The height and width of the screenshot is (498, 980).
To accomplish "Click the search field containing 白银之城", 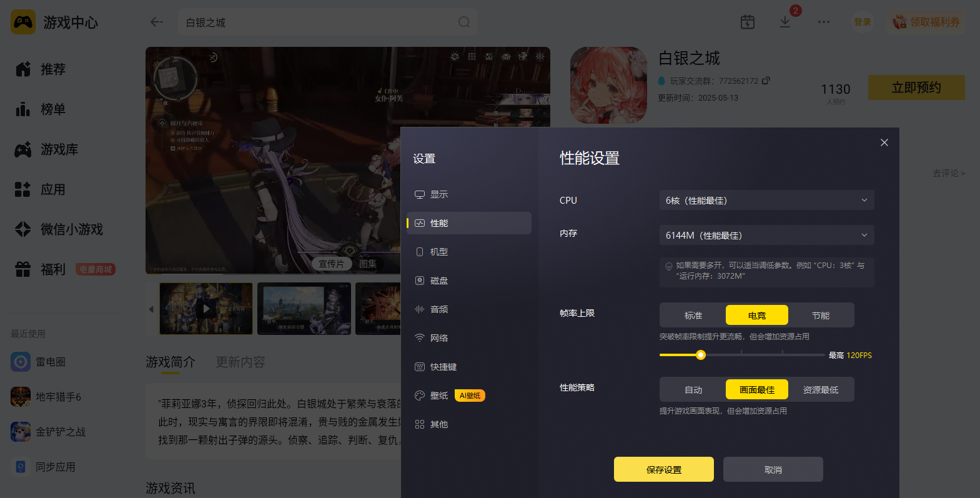I will click(x=328, y=22).
